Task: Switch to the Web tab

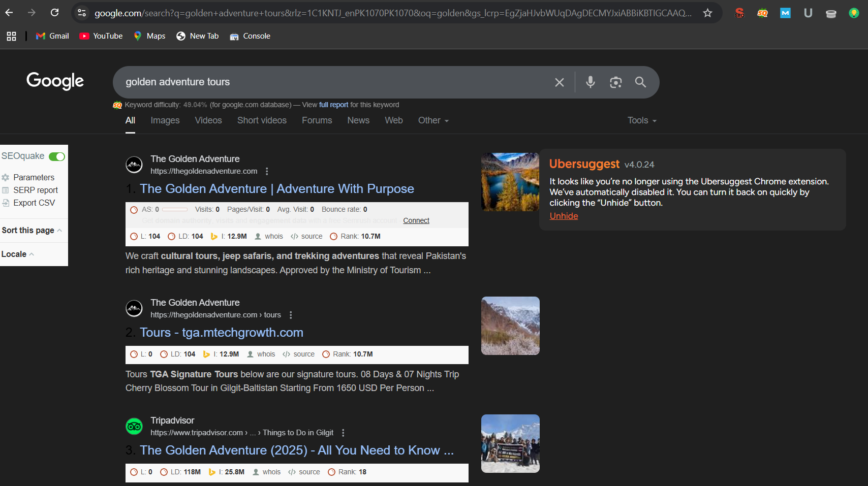Action: pos(394,120)
